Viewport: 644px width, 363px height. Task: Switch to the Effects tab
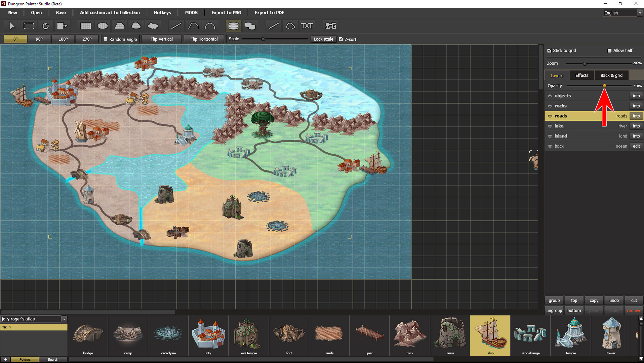(582, 75)
